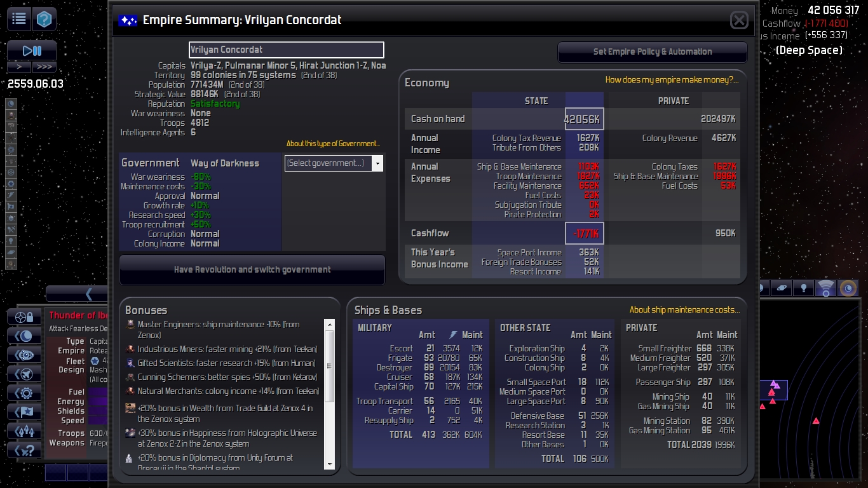Click the light bulb icon above the minimap
This screenshot has width=868, height=488.
[804, 288]
